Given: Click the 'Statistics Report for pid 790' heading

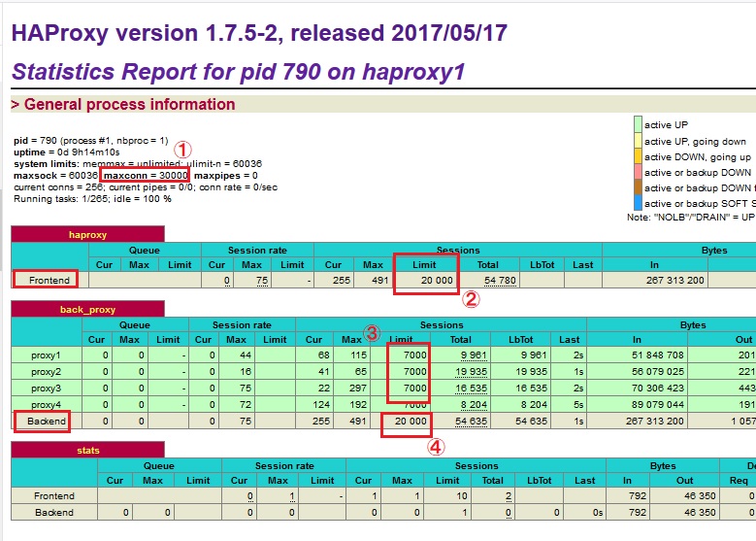Looking at the screenshot, I should (238, 72).
